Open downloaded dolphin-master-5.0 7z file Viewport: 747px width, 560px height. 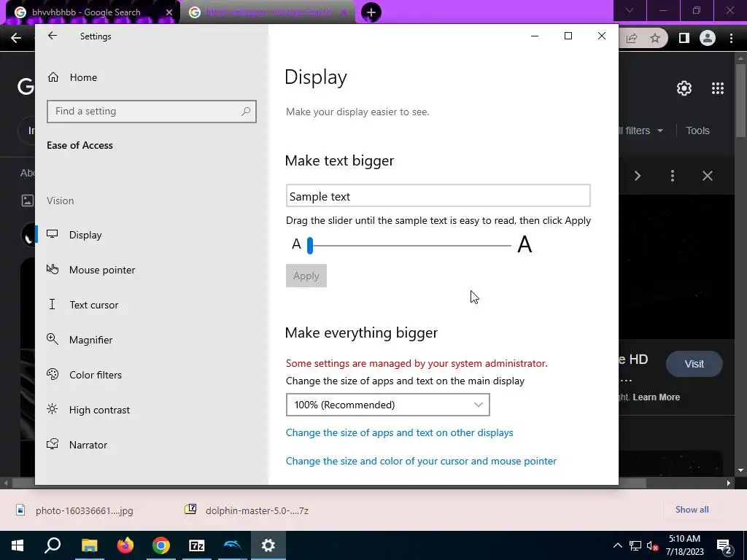247,510
